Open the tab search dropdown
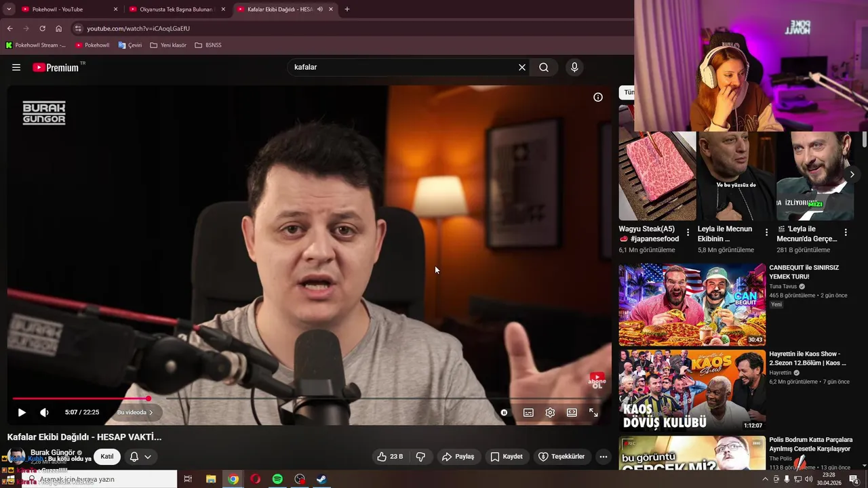Screen dimensions: 868x488 click(9, 9)
